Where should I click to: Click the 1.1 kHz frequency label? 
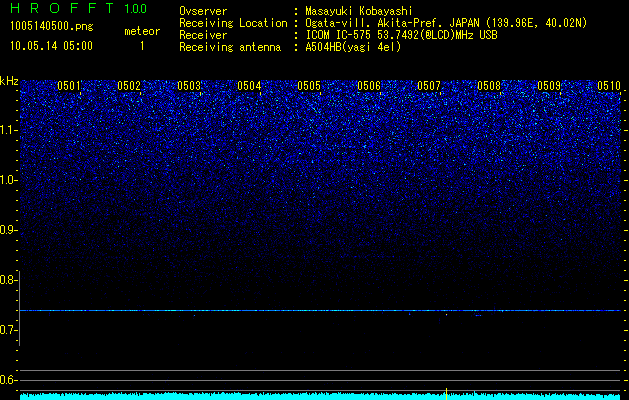(9, 130)
